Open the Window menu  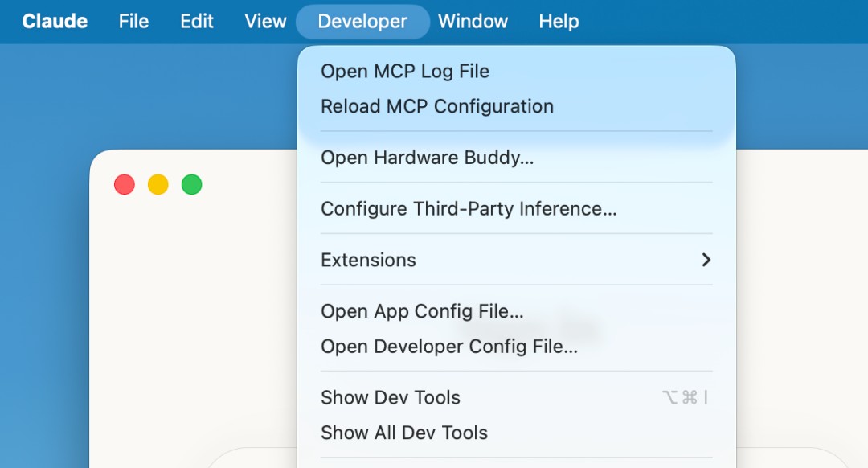[x=473, y=21]
